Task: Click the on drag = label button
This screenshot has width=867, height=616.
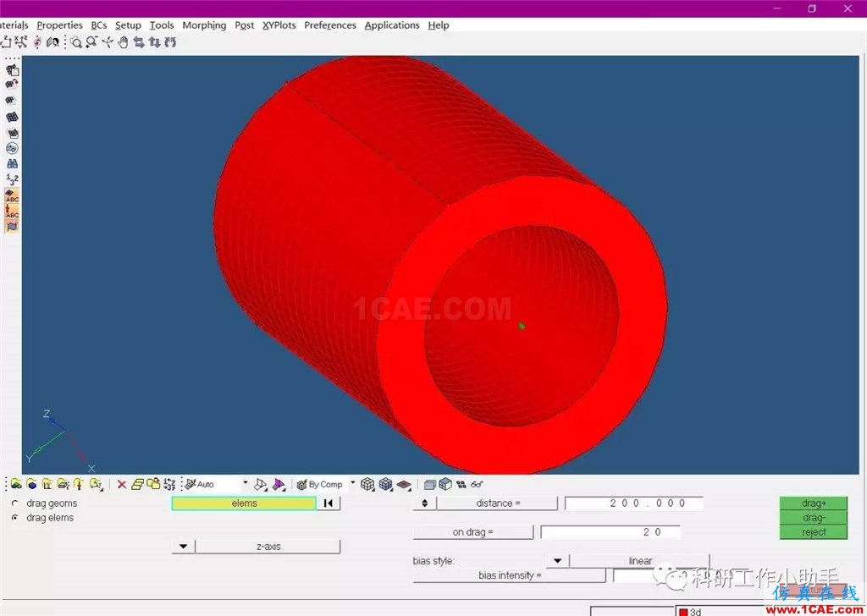Action: click(x=472, y=532)
